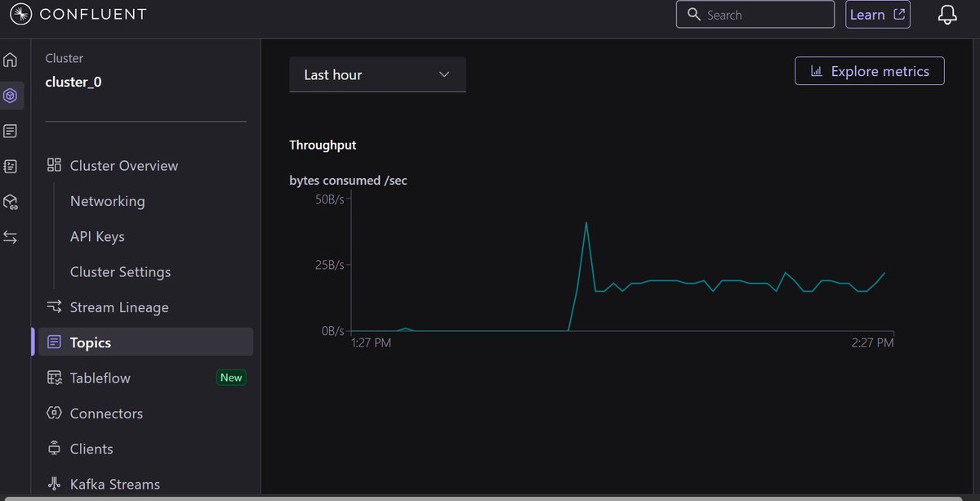This screenshot has height=501, width=980.
Task: Open the Home icon in left rail
Action: point(10,60)
